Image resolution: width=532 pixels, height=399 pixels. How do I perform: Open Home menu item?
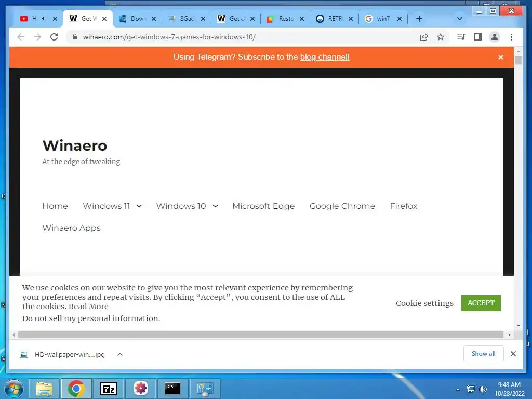coord(55,206)
